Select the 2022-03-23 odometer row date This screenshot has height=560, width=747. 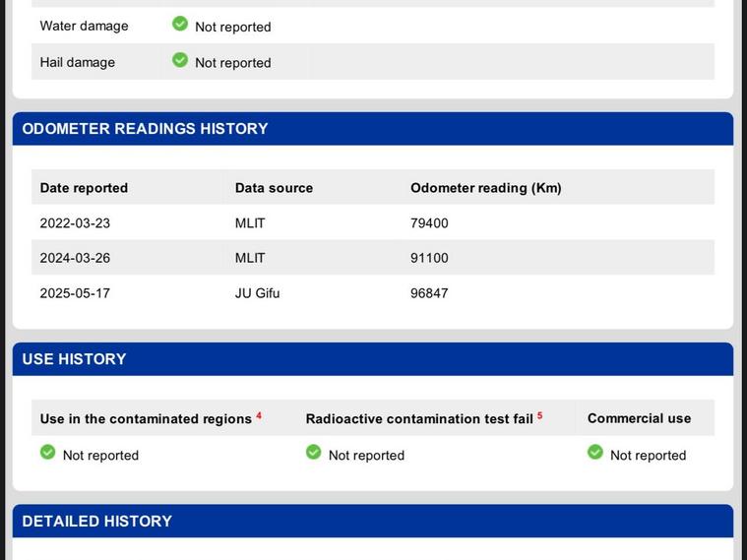[x=75, y=223]
